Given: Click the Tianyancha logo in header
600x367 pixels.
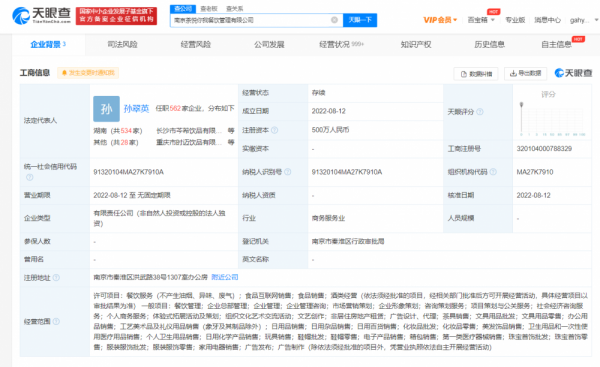Looking at the screenshot, I should pyautogui.click(x=41, y=16).
